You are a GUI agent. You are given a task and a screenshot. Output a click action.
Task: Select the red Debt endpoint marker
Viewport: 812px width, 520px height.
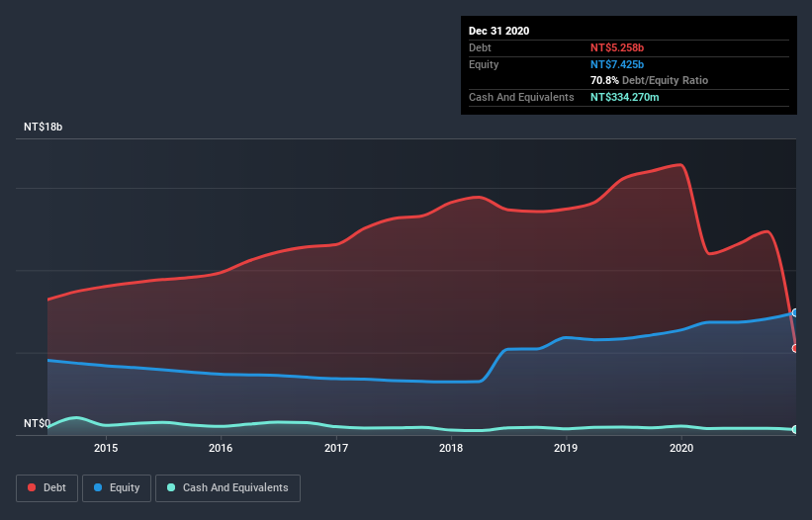[x=795, y=348]
